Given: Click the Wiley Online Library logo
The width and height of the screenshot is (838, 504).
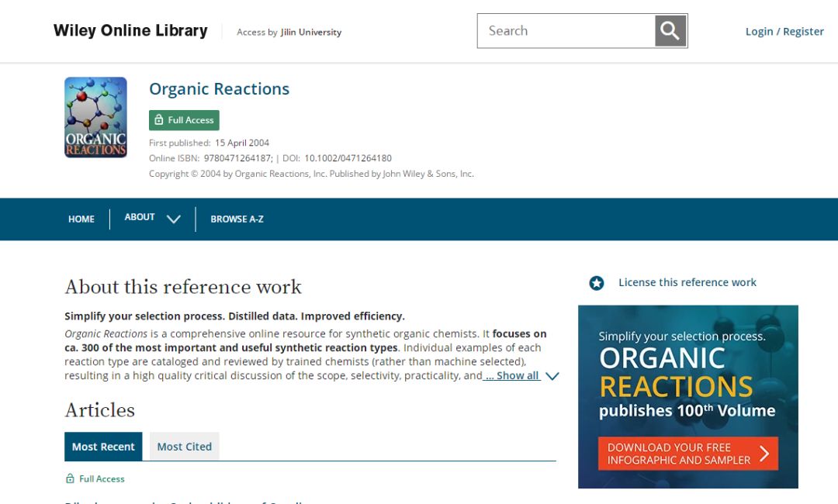Looking at the screenshot, I should (130, 31).
